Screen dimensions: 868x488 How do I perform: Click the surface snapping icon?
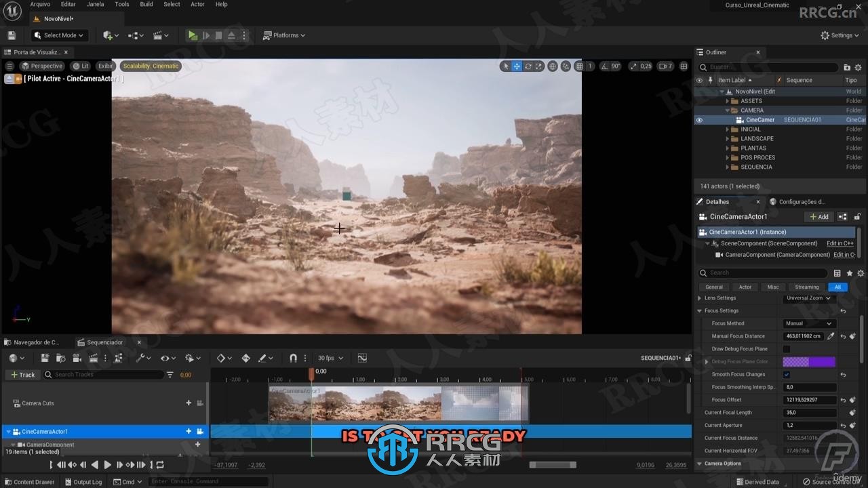coord(566,66)
